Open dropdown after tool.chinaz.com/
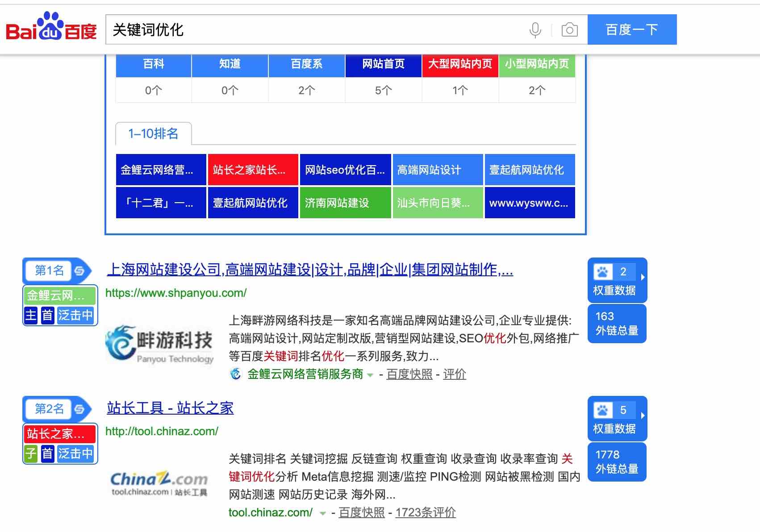760x532 pixels. click(x=322, y=514)
